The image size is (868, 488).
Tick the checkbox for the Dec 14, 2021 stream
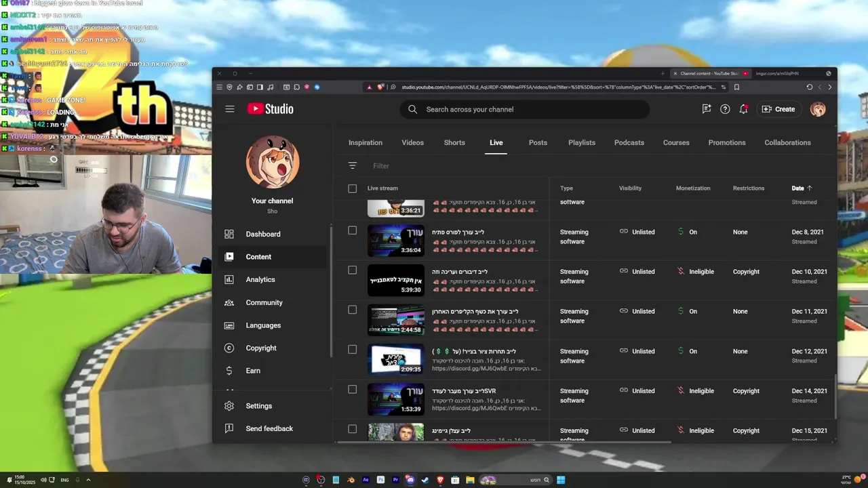point(352,389)
